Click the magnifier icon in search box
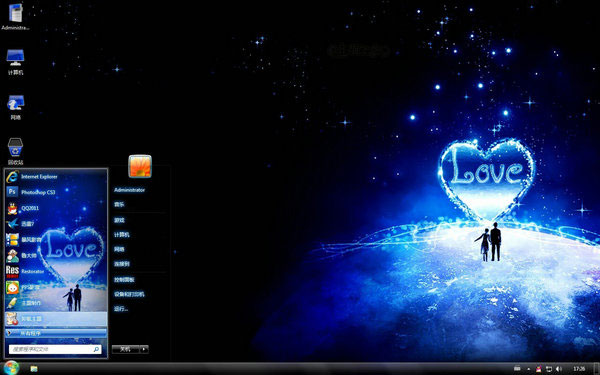Image resolution: width=600 pixels, height=375 pixels. click(96, 349)
